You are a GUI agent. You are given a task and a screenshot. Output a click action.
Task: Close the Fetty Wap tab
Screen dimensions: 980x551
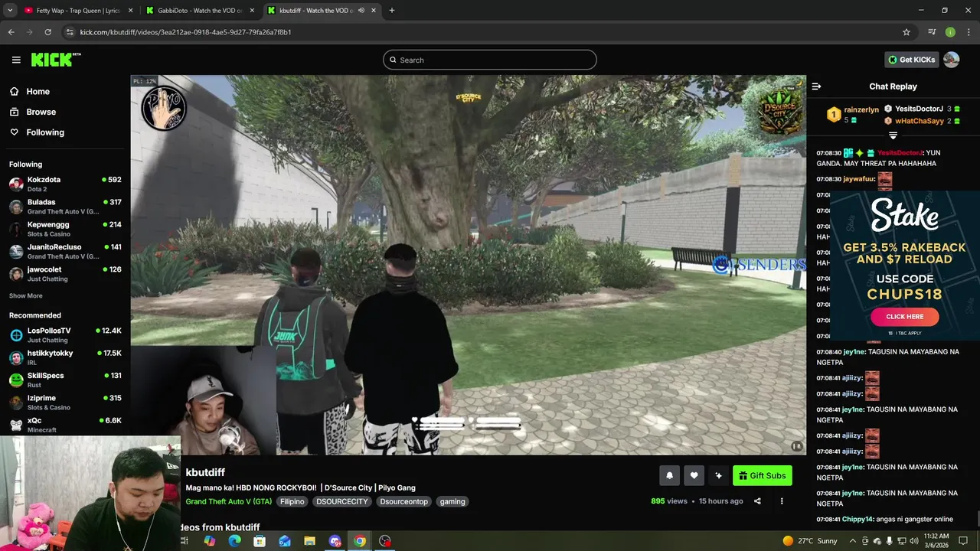point(130,11)
